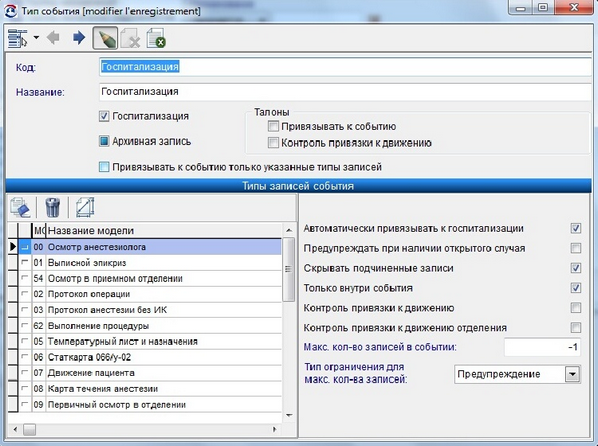The height and width of the screenshot is (446, 598).
Task: Focus the Код input field
Action: point(345,67)
